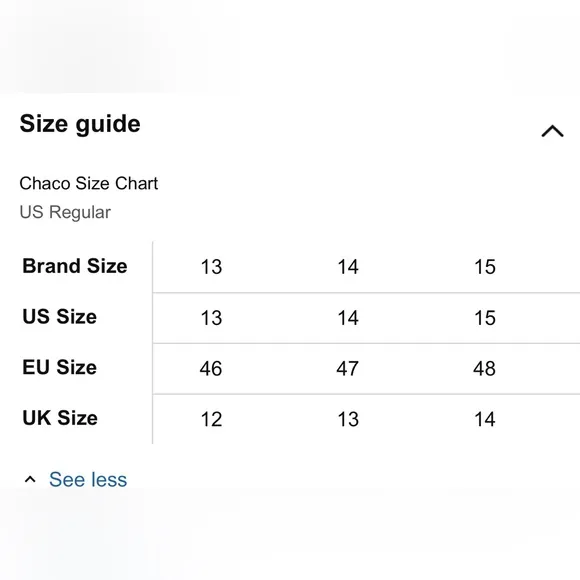Click the See less link

pyautogui.click(x=88, y=480)
